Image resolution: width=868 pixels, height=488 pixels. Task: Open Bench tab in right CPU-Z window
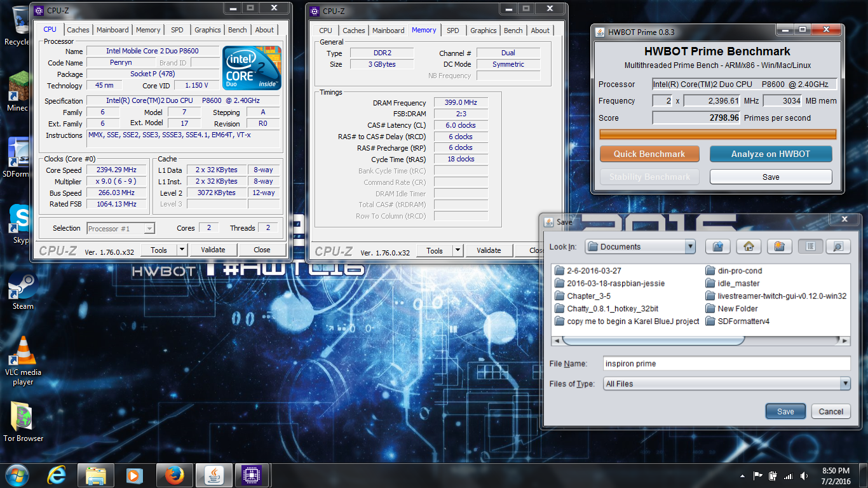(x=513, y=30)
